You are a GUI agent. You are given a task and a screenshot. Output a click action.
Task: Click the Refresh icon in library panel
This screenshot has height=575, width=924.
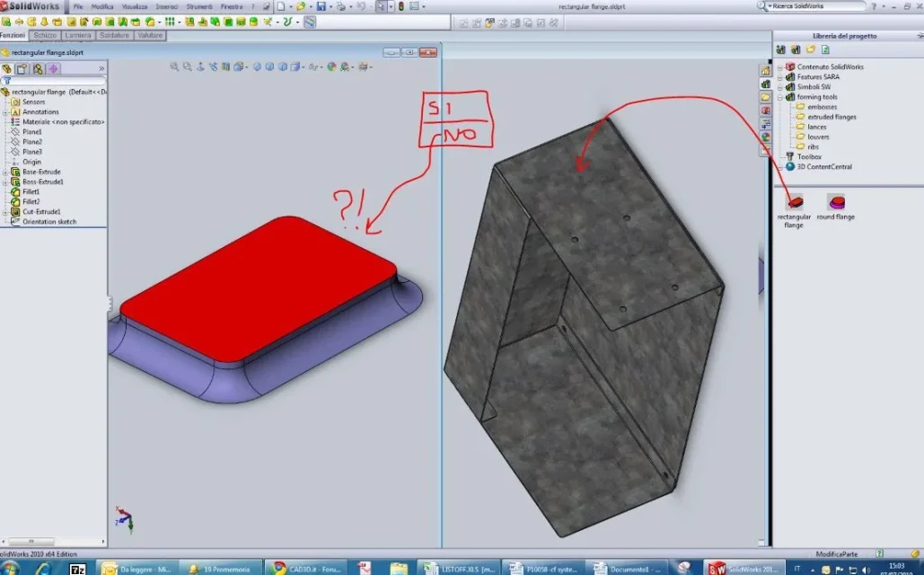(825, 49)
